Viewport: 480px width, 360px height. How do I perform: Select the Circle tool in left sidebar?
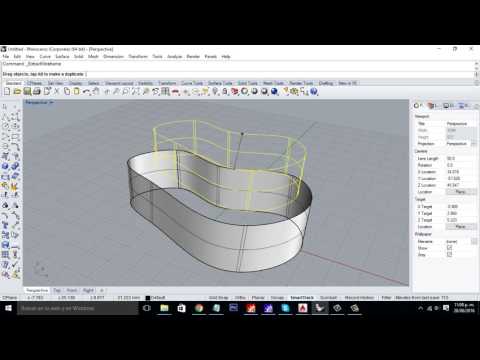tap(5, 127)
